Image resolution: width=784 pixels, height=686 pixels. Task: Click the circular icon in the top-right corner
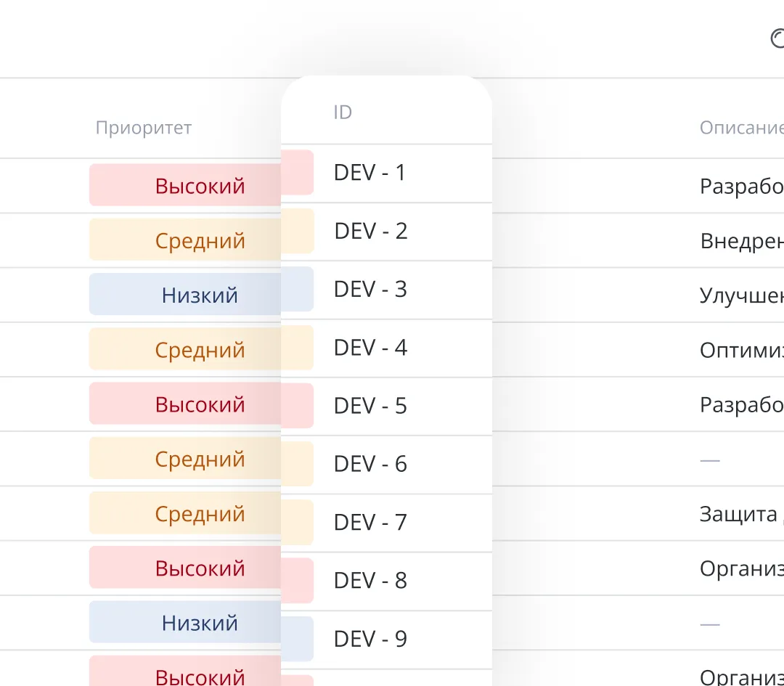[777, 38]
